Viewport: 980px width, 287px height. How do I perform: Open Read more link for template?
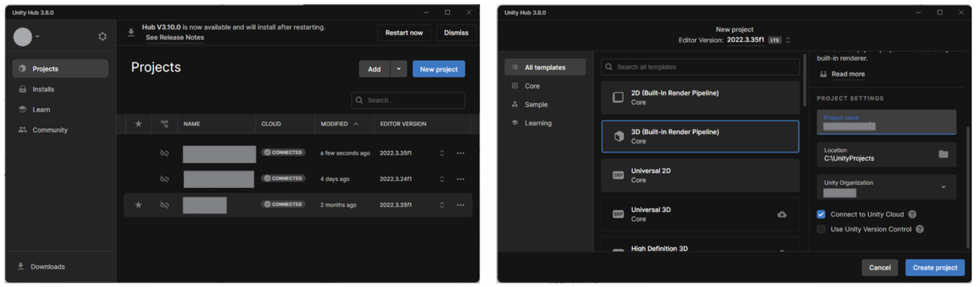848,75
